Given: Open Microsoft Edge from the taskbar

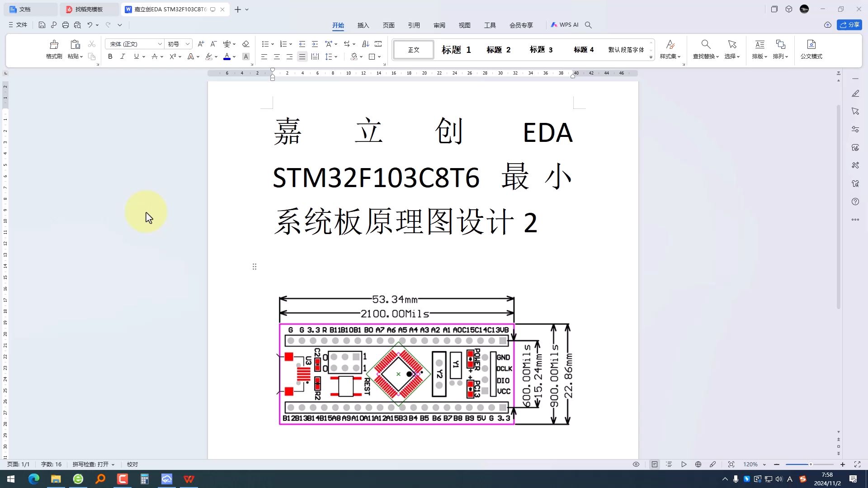Looking at the screenshot, I should point(34,479).
